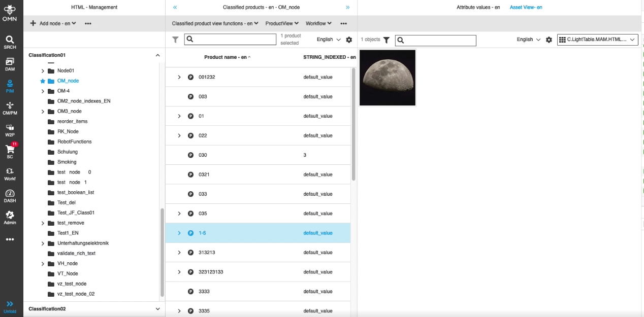Select the vz_test_node_02 tree node
This screenshot has width=644, height=317.
pyautogui.click(x=76, y=294)
